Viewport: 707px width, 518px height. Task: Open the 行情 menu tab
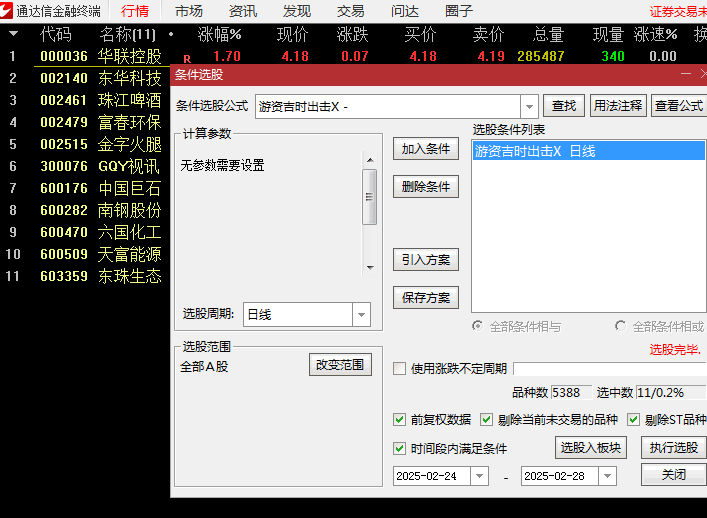click(135, 11)
